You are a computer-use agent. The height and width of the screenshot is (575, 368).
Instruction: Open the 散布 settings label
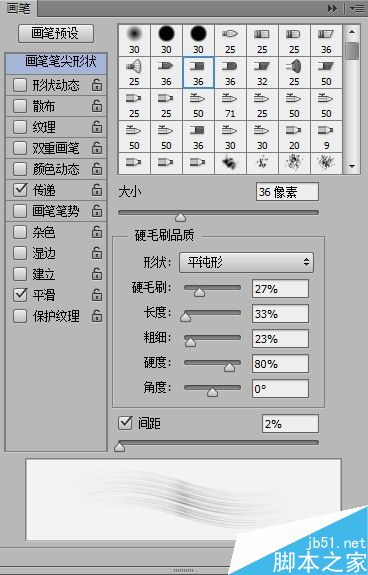click(44, 106)
